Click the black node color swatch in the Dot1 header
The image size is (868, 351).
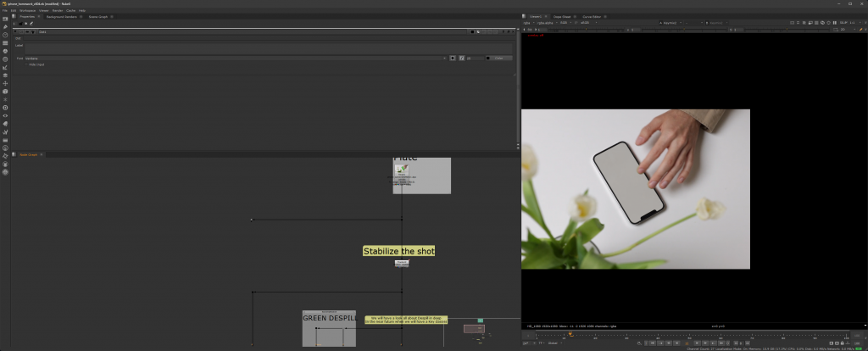472,31
